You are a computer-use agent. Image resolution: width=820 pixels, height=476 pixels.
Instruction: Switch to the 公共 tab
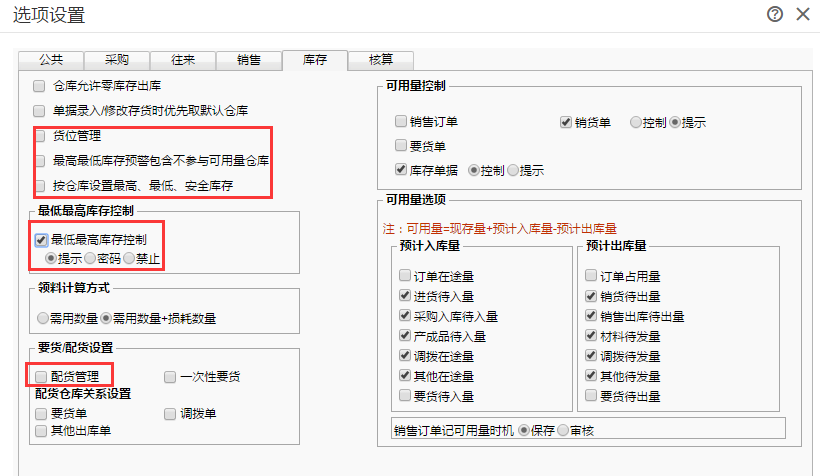(51, 60)
